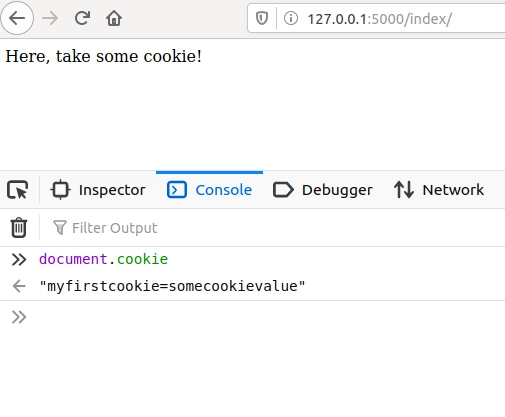Click the Inspector panel icon
Viewport: 505px width, 417px height.
60,190
